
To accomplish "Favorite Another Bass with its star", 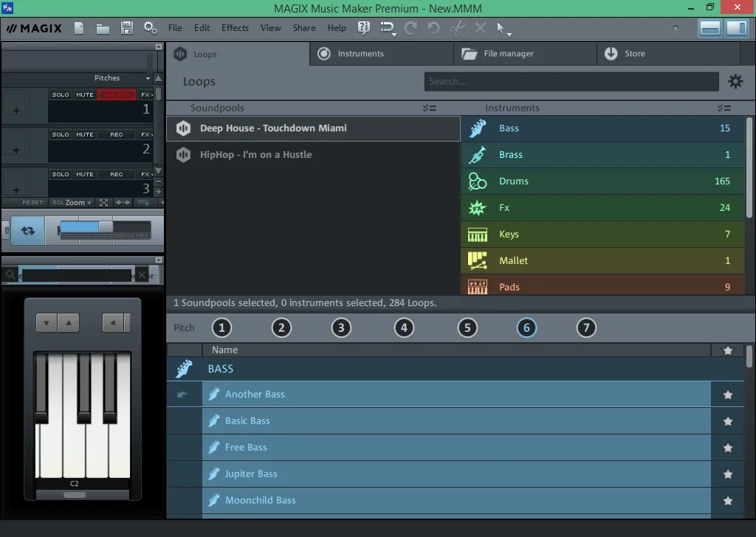I will tap(728, 395).
